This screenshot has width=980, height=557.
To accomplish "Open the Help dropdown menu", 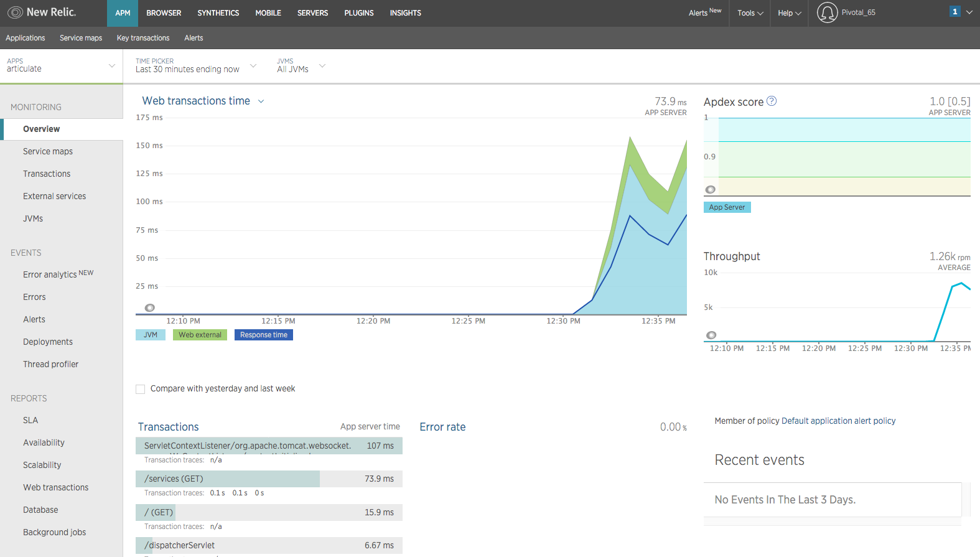I will [x=790, y=13].
